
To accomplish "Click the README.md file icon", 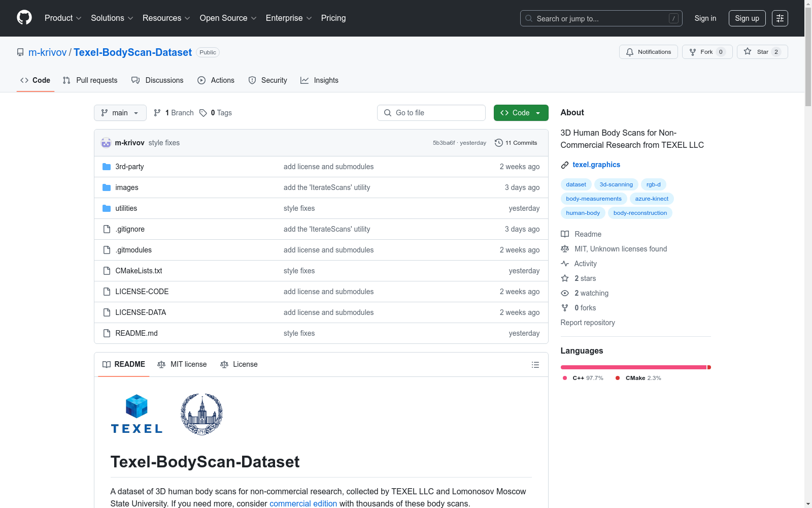I will click(107, 333).
